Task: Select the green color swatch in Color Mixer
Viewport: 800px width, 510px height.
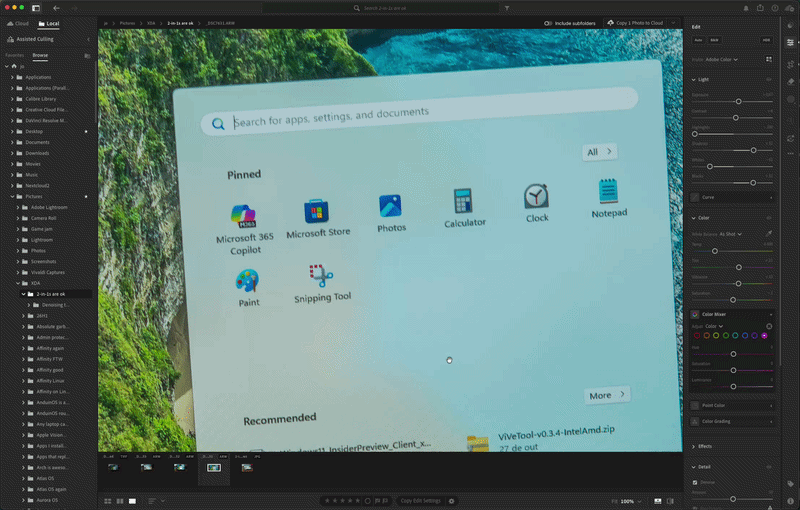Action: pyautogui.click(x=726, y=336)
